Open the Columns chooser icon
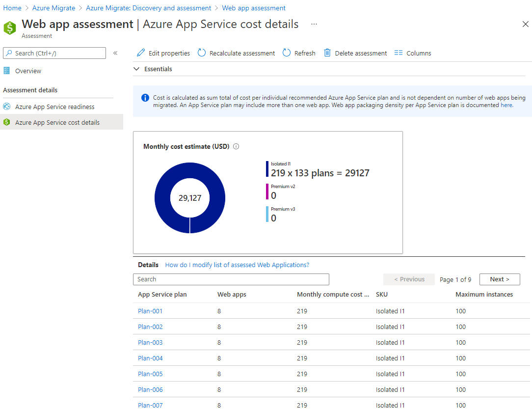Viewport: 532px width, 411px height. coord(399,53)
